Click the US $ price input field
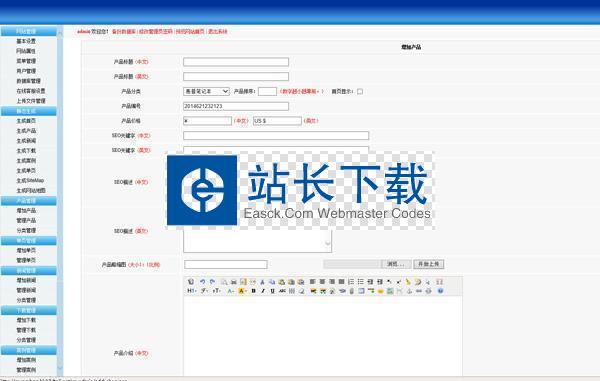The height and width of the screenshot is (381, 600). click(277, 121)
